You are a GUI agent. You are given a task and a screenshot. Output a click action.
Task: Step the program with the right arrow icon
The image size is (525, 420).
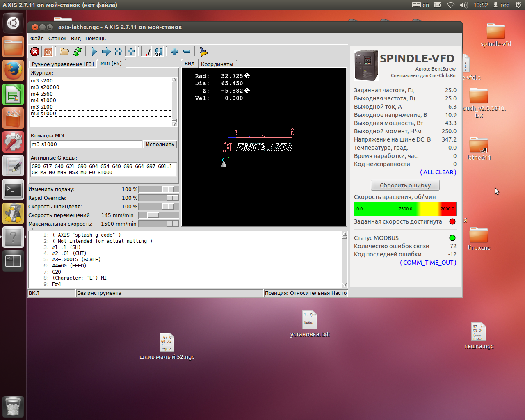pyautogui.click(x=106, y=52)
